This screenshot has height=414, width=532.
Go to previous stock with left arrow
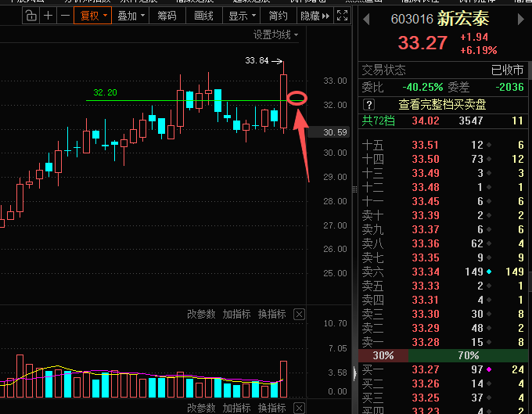[366, 20]
